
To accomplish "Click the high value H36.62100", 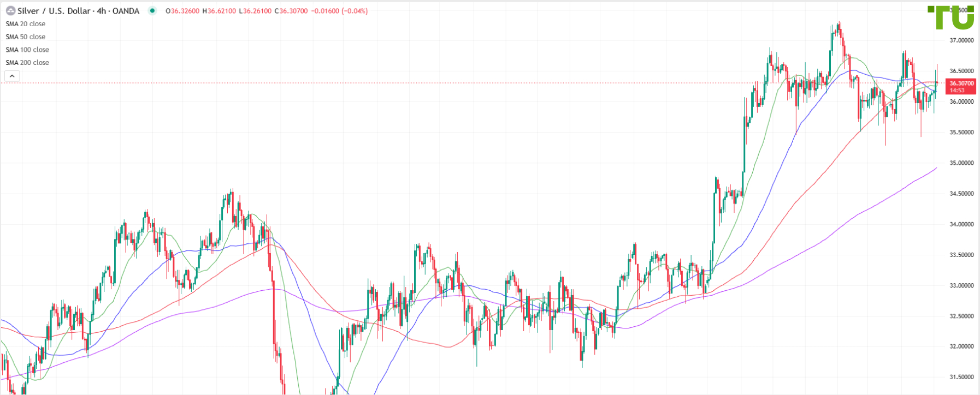I will tap(219, 11).
